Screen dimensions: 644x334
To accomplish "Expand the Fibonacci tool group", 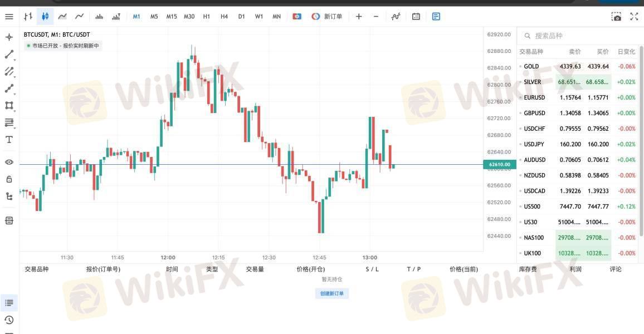I will click(9, 122).
